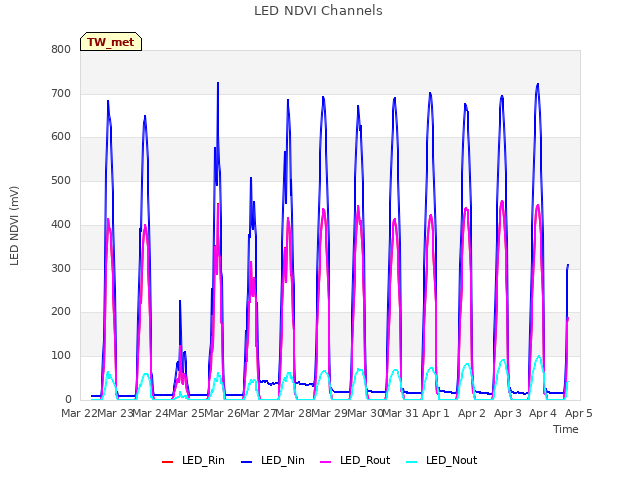Toggle LED_Rin series in legend
This screenshot has width=640, height=480.
(193, 460)
